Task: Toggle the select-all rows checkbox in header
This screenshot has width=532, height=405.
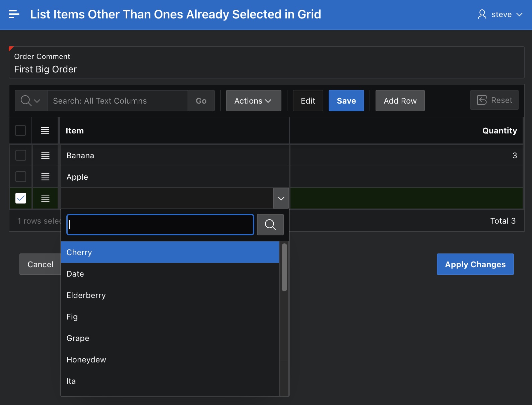Action: pos(20,130)
